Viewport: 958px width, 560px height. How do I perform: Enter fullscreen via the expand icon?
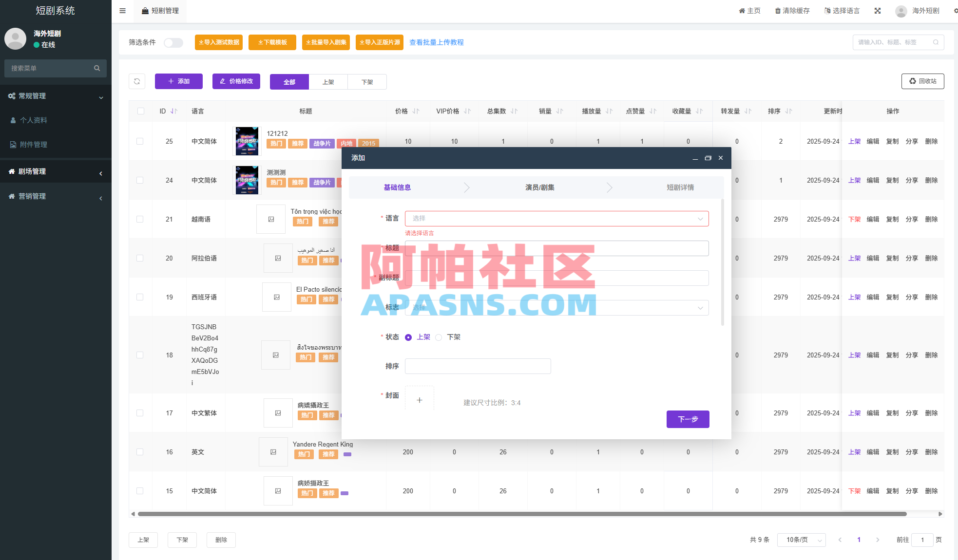[877, 10]
